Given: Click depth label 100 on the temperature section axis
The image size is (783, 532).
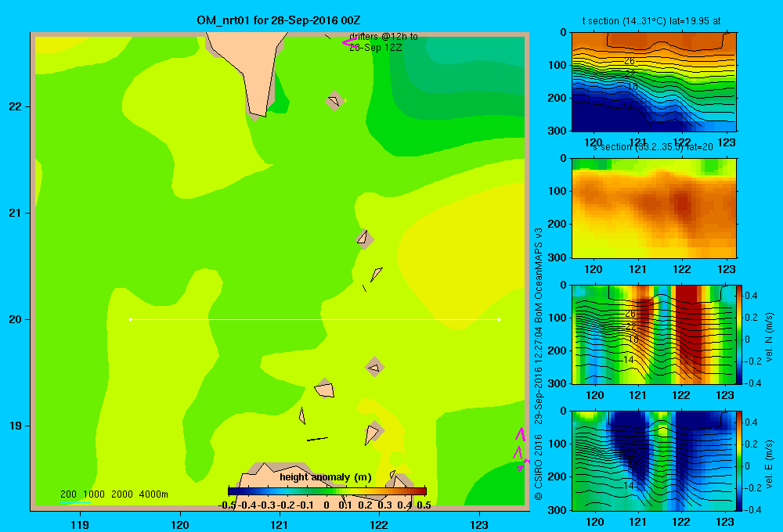Looking at the screenshot, I should pos(557,65).
